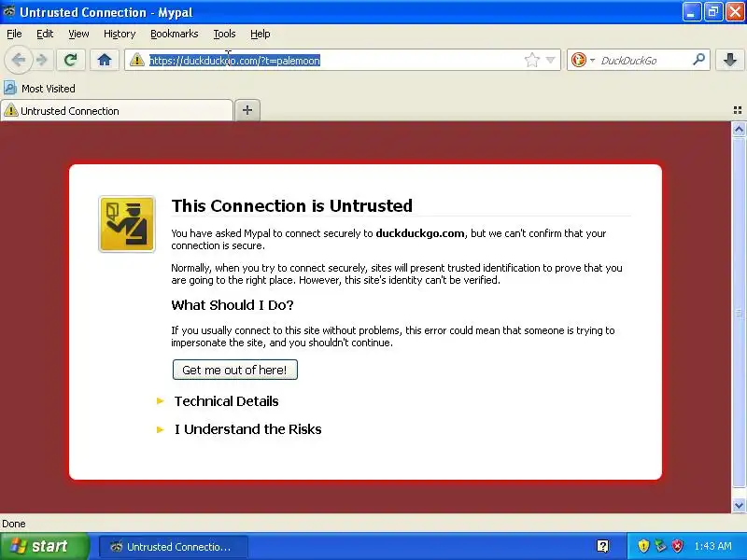Image resolution: width=747 pixels, height=560 pixels.
Task: Minimize the Mypal window
Action: point(691,12)
